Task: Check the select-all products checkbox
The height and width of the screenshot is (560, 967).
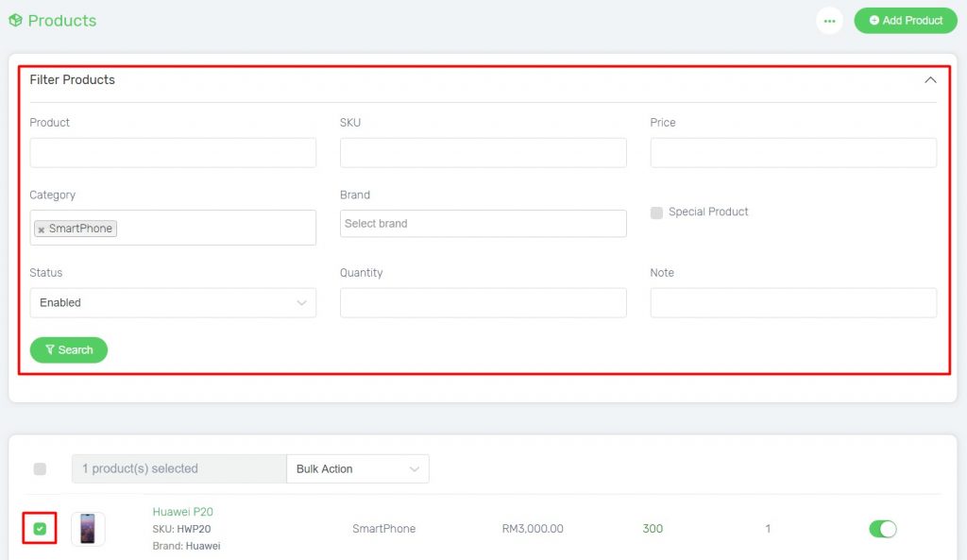Action: [x=39, y=468]
